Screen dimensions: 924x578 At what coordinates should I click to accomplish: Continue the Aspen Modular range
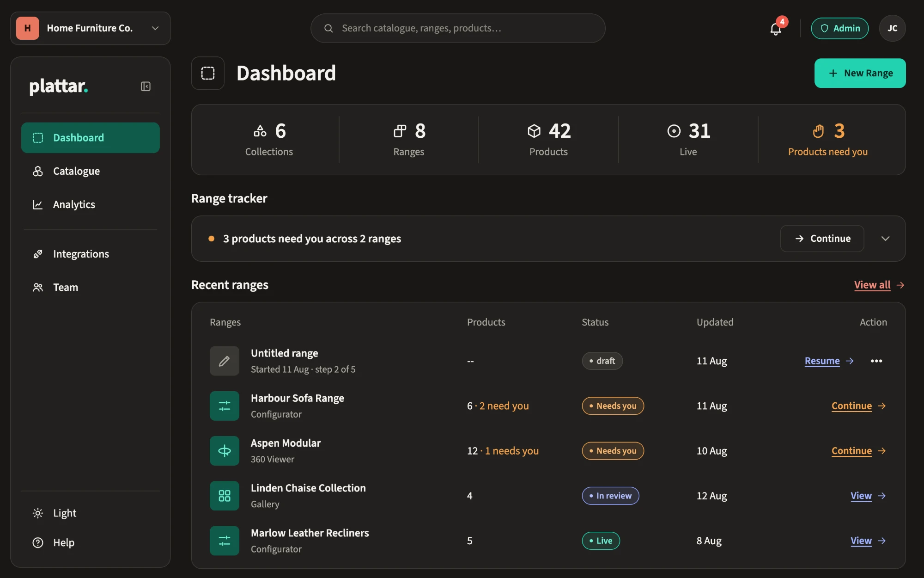851,451
